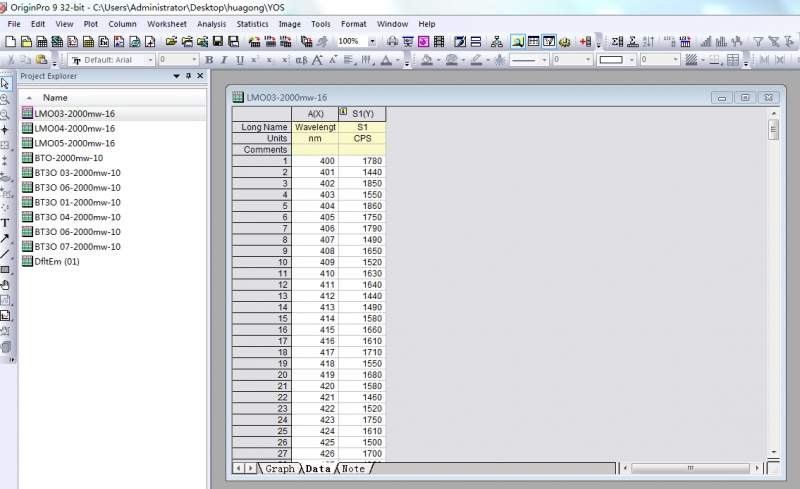Click the A(X) column header
Image resolution: width=800 pixels, height=489 pixels.
pos(315,114)
